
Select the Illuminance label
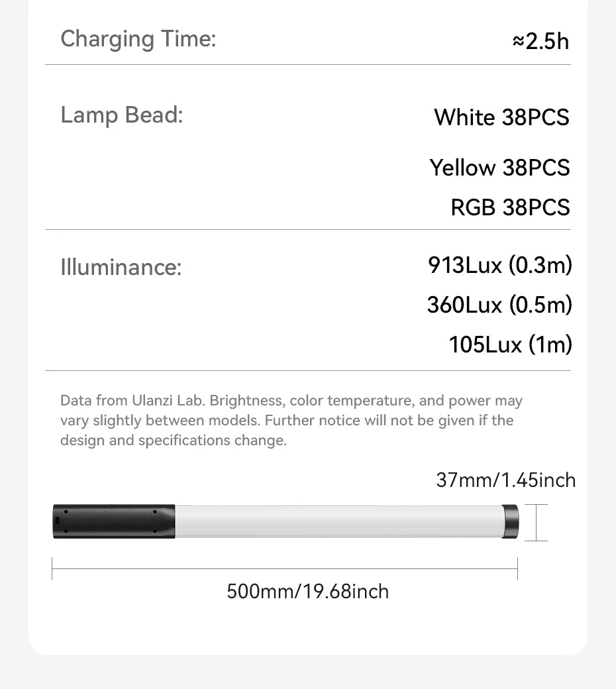(x=121, y=268)
